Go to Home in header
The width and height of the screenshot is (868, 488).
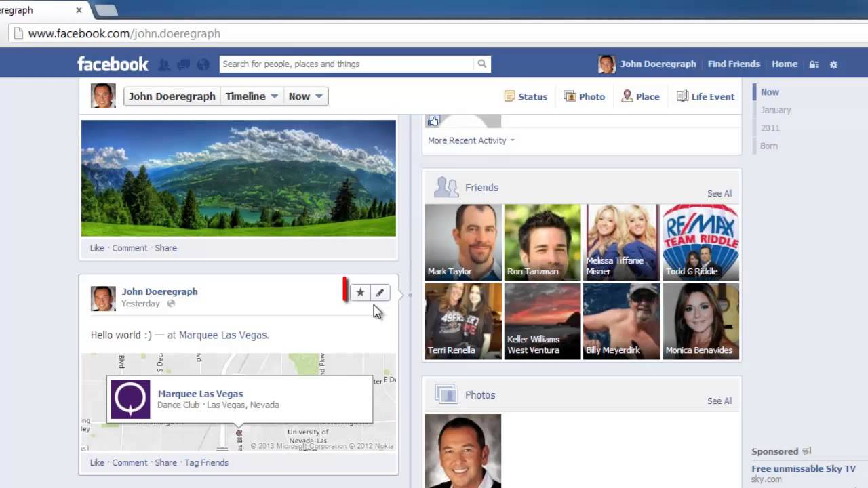785,64
